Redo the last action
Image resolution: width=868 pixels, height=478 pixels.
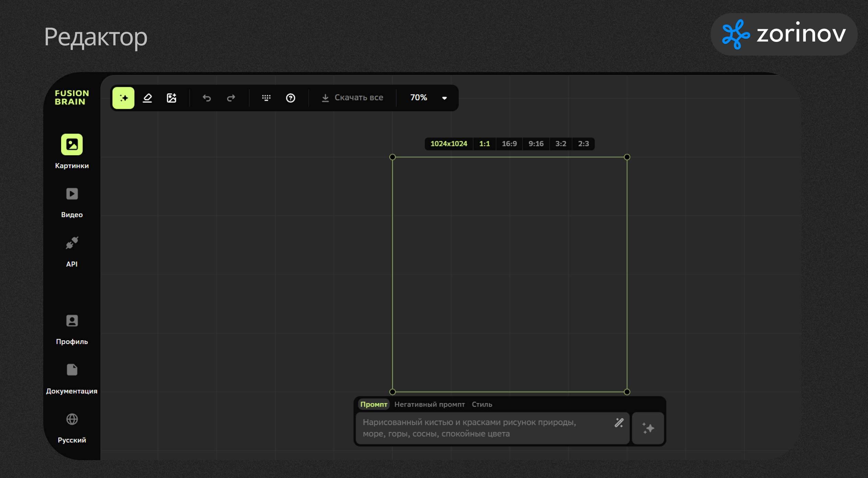[x=231, y=98]
